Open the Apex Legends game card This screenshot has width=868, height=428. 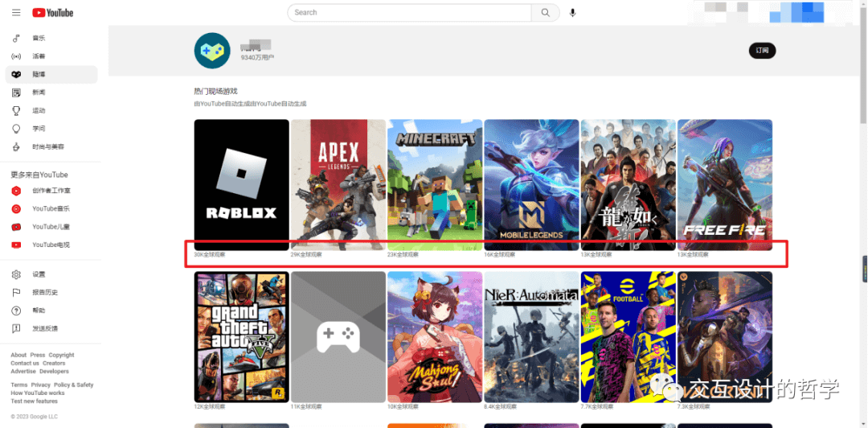point(338,184)
